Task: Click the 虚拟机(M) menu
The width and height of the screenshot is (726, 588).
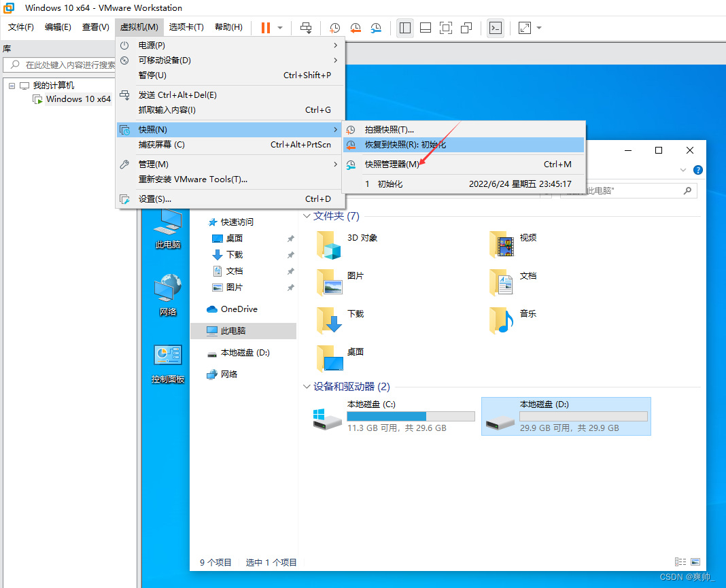Action: click(139, 27)
